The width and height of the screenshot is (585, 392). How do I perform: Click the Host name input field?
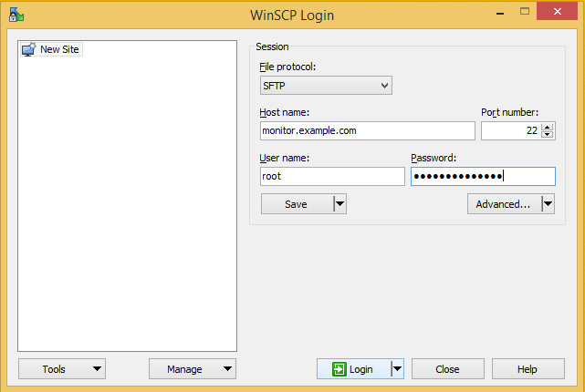368,130
